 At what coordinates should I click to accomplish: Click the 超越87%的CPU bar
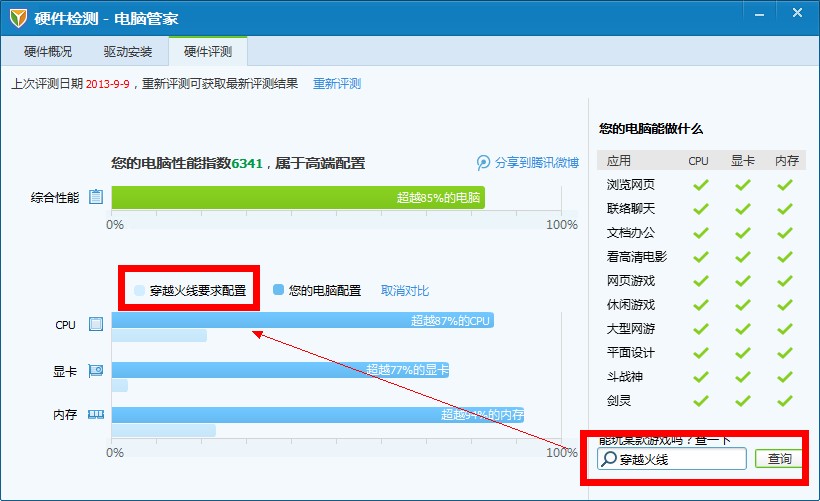(x=303, y=321)
